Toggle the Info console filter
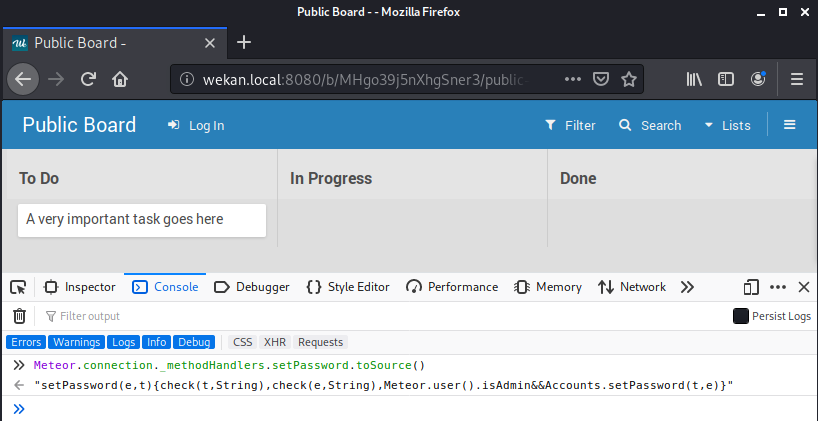This screenshot has width=818, height=421. click(157, 342)
